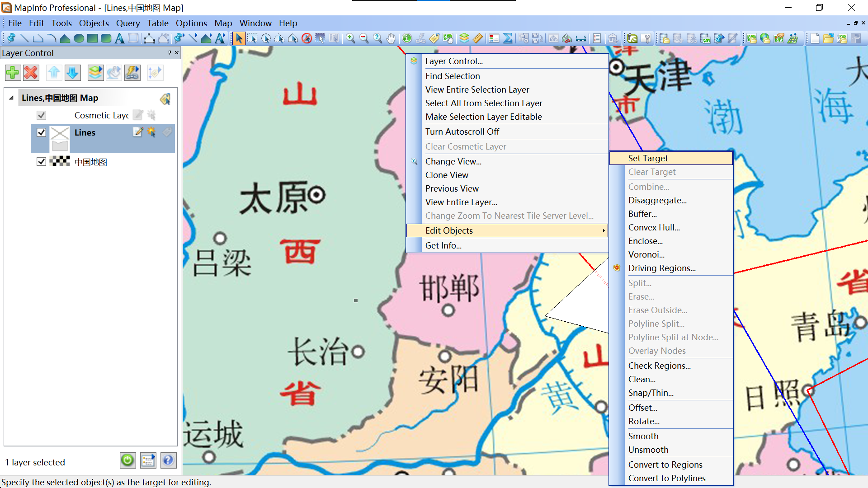Screen dimensions: 868x488
Task: Open the Sum statistics tool
Action: pos(508,38)
